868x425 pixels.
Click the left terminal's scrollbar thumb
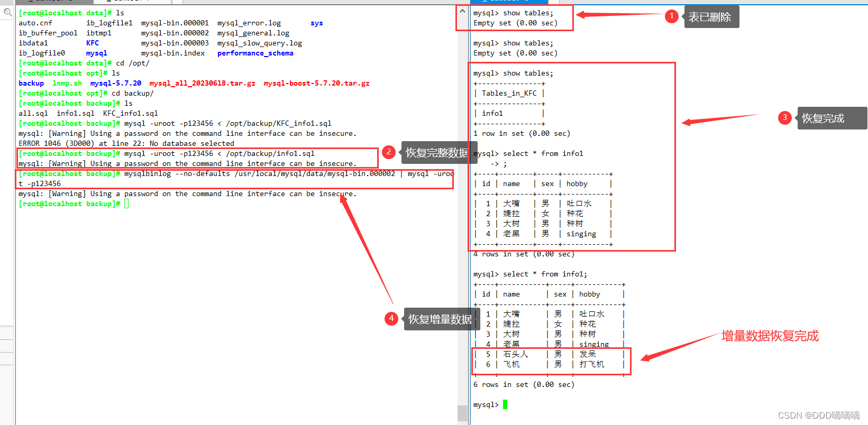coord(462,414)
